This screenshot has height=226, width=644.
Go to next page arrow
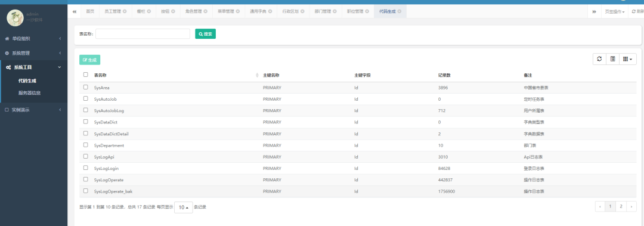click(x=631, y=207)
